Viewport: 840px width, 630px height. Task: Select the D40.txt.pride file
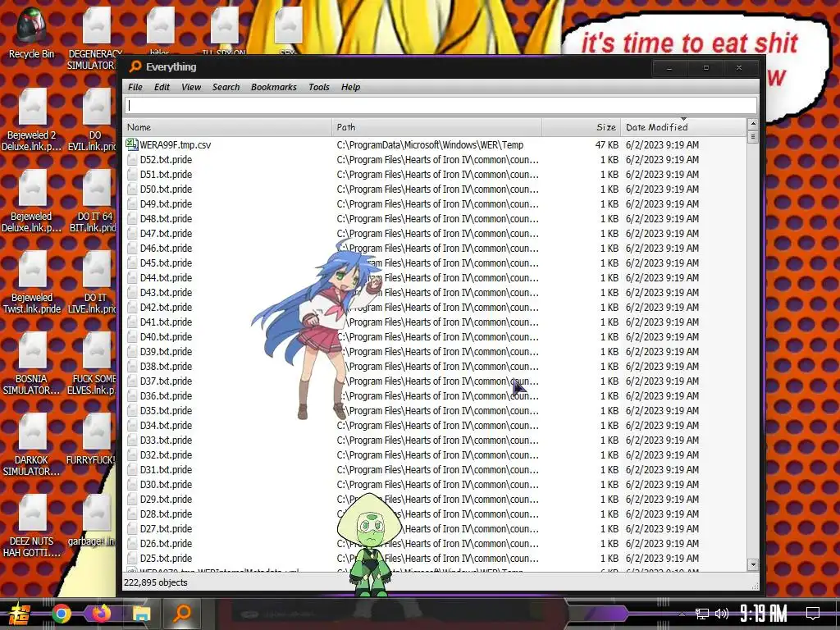(166, 336)
